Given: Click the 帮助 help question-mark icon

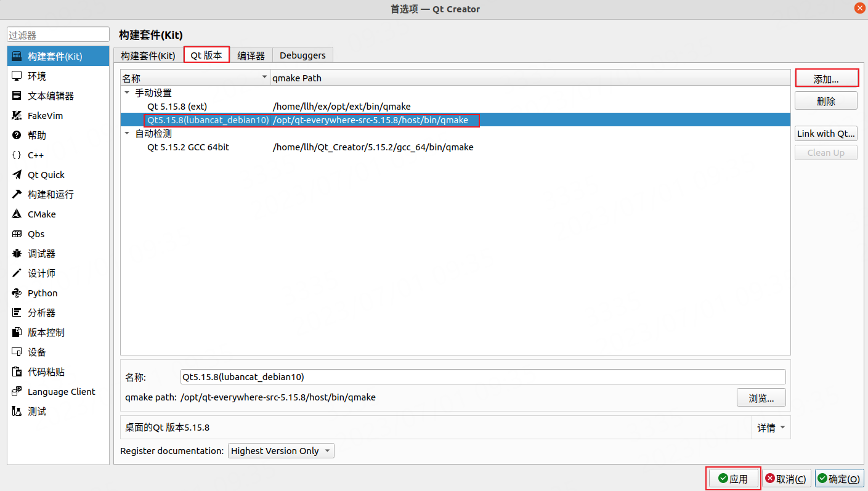Looking at the screenshot, I should point(17,136).
